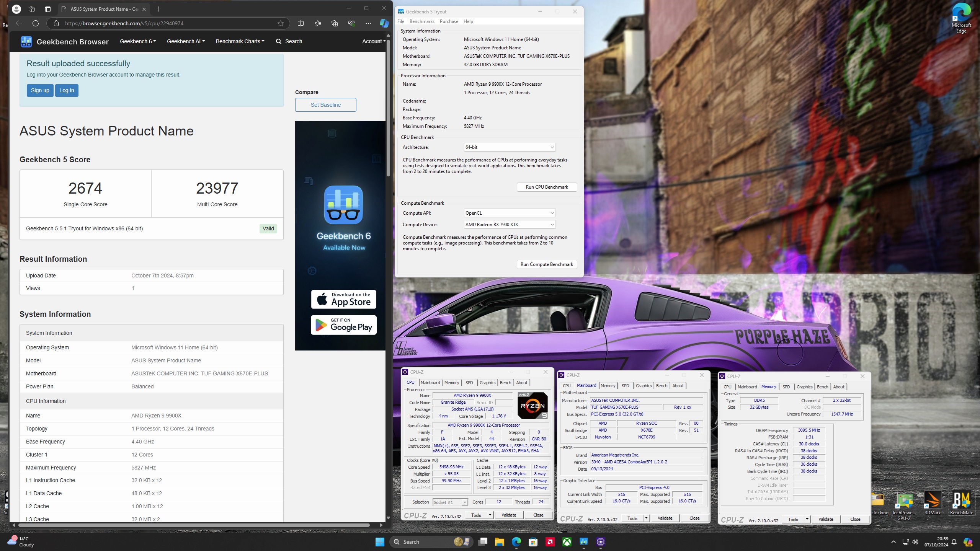Click Validate in the CPU-Z CPU window

(x=509, y=515)
